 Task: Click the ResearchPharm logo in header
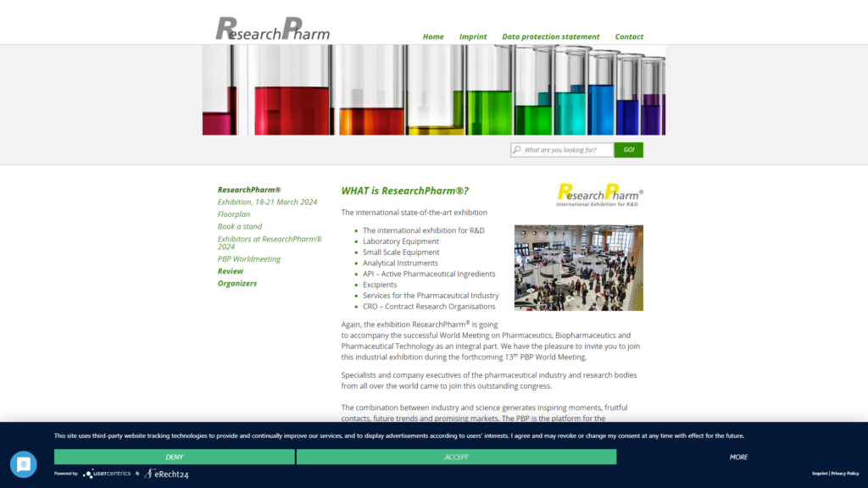tap(272, 29)
